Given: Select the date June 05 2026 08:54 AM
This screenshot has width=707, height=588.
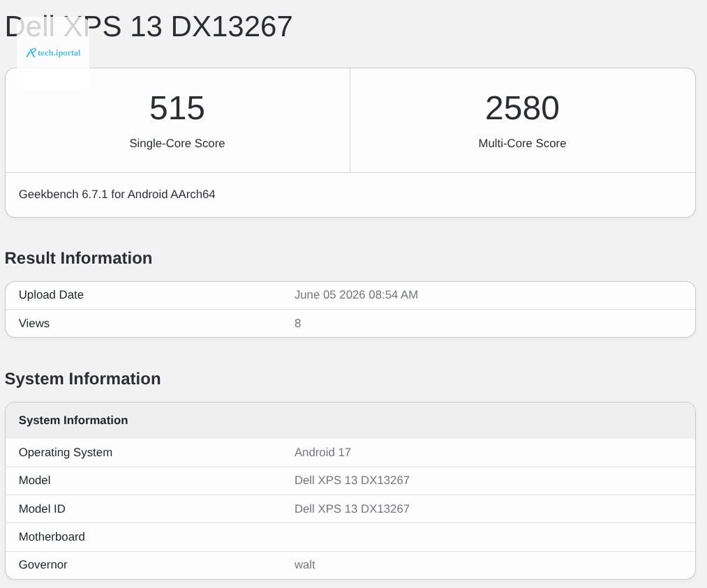Looking at the screenshot, I should pyautogui.click(x=356, y=294).
